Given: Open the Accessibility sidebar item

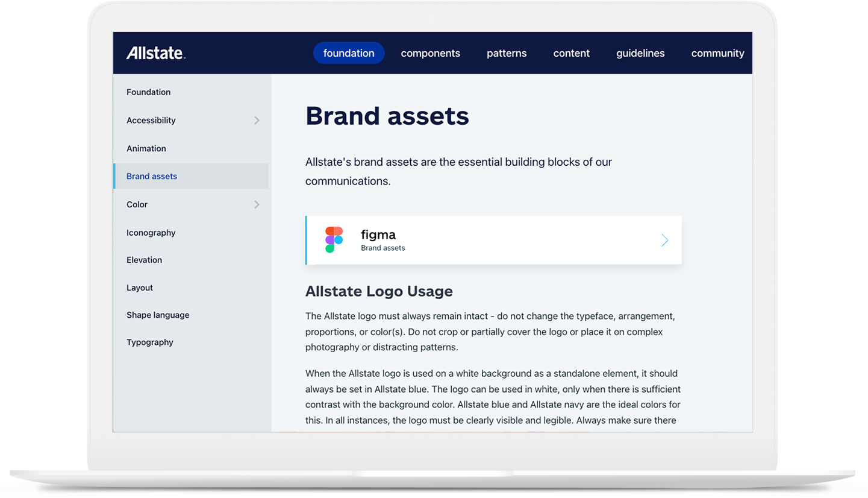Looking at the screenshot, I should [151, 121].
